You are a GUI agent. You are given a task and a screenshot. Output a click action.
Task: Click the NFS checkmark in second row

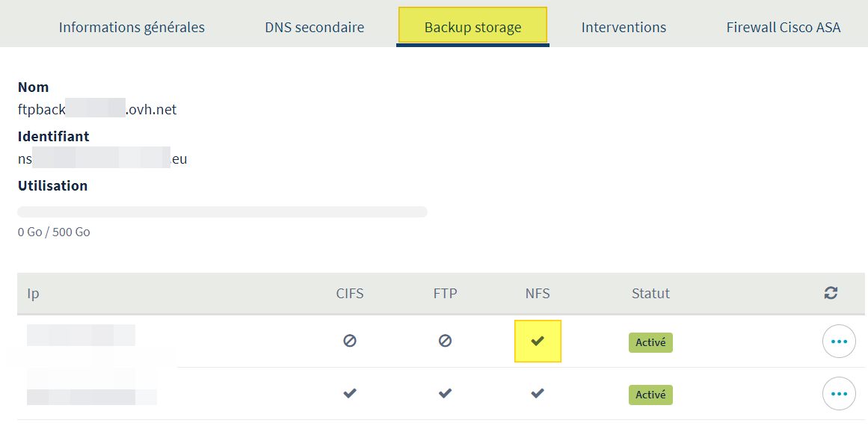(538, 393)
